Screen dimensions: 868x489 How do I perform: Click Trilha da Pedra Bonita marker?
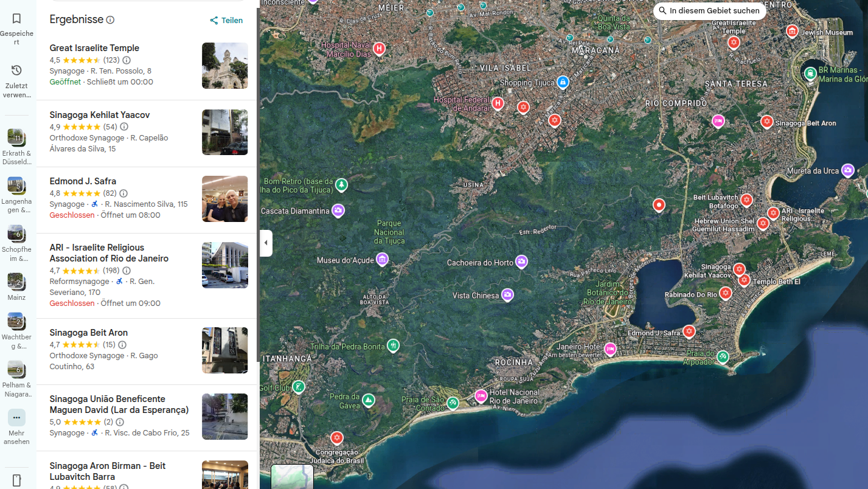click(394, 345)
